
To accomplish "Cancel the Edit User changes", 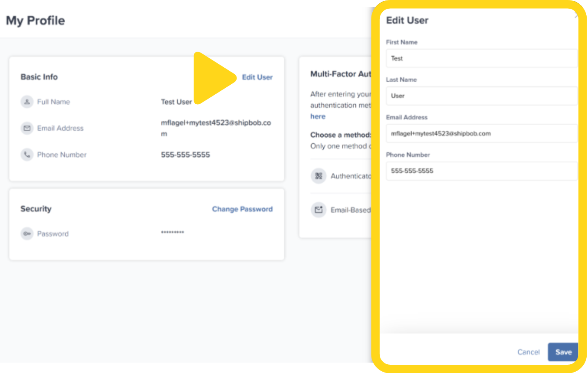I will 528,352.
